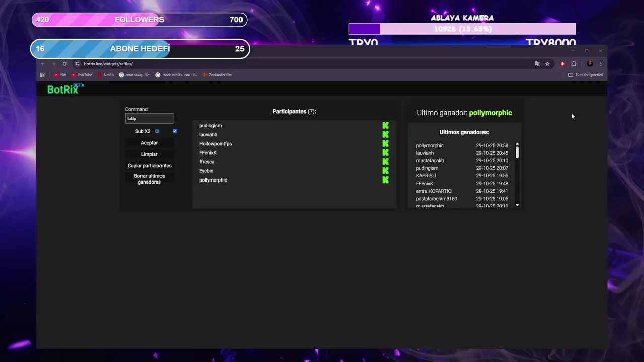Click the Sub X2 info icon
Viewport: 644px width, 362px height.
point(157,131)
